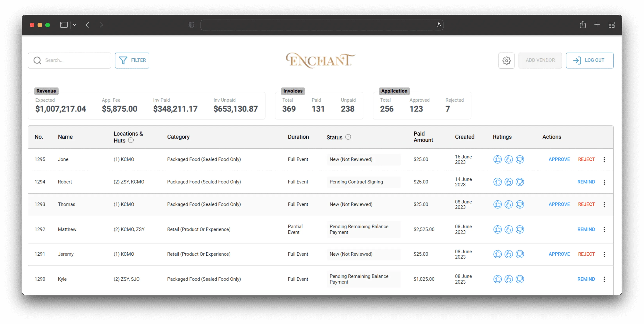644x324 pixels.
Task: Rate Robert with the middle rating icon
Action: point(509,182)
